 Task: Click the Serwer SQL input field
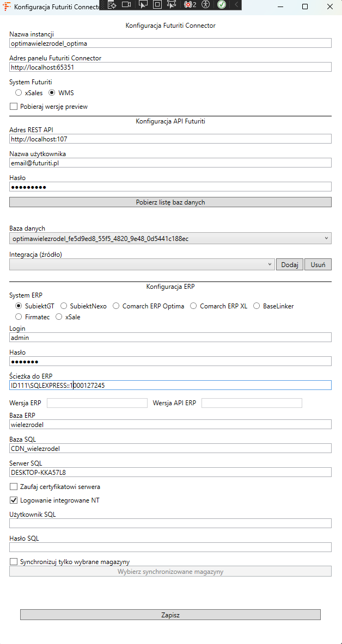tap(170, 472)
